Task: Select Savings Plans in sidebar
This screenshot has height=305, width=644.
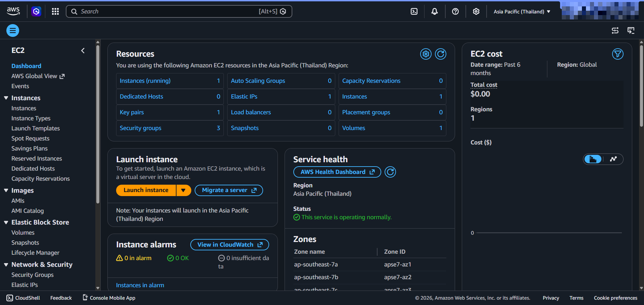Action: pyautogui.click(x=30, y=148)
